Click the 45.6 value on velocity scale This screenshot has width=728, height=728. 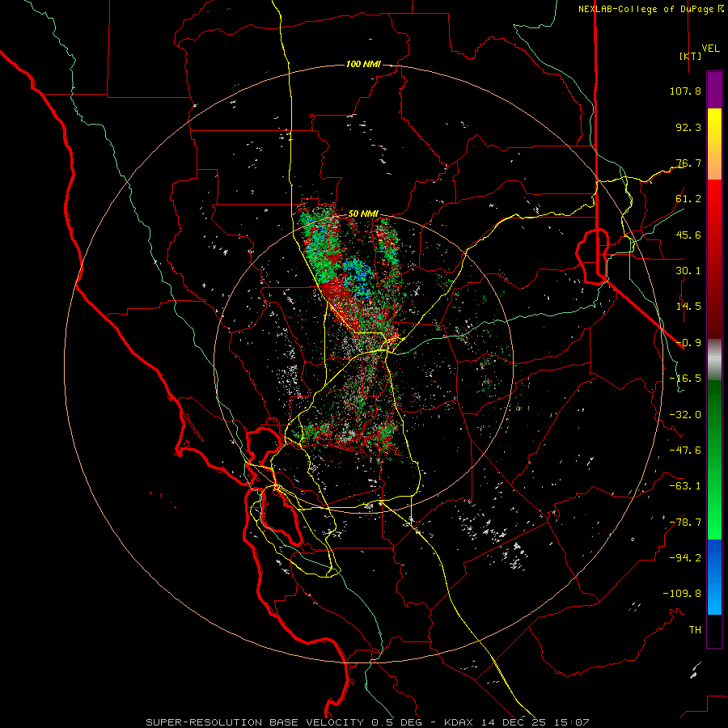688,235
